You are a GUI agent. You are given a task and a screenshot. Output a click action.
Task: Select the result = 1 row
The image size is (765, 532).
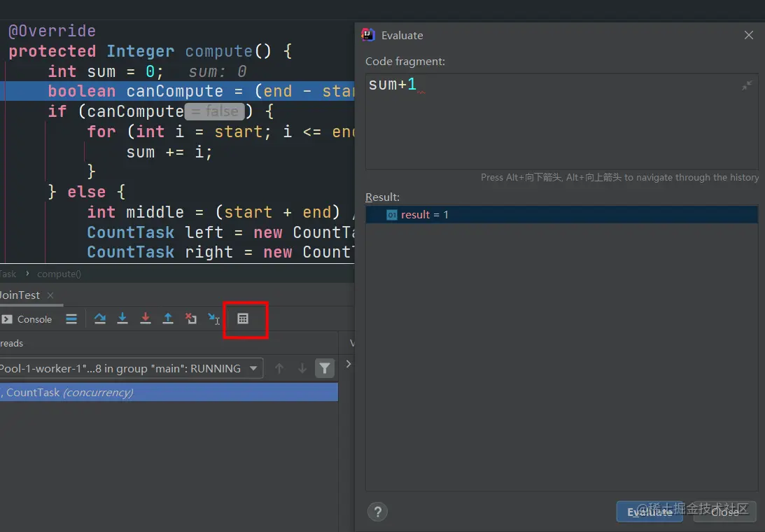pyautogui.click(x=561, y=215)
